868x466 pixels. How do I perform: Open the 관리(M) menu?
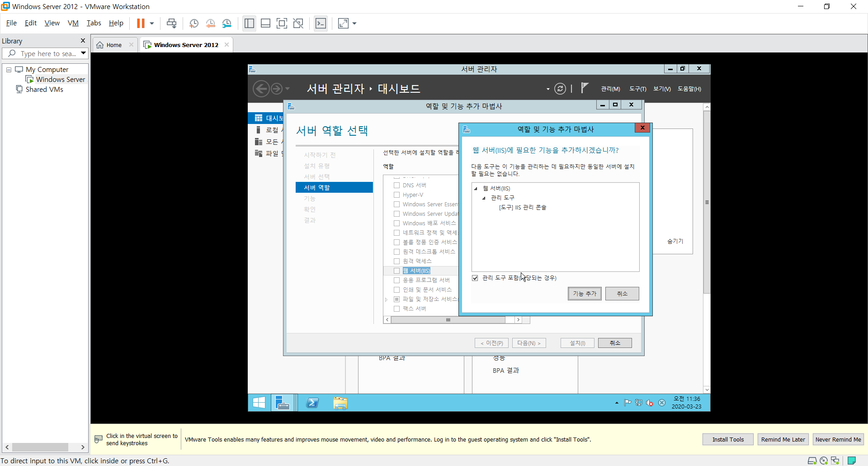[x=610, y=89]
